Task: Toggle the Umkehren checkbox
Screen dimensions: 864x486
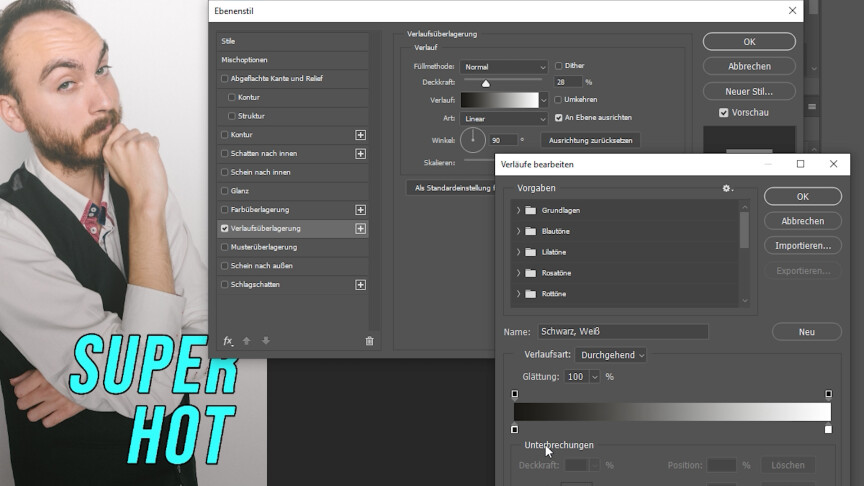Action: (559, 100)
